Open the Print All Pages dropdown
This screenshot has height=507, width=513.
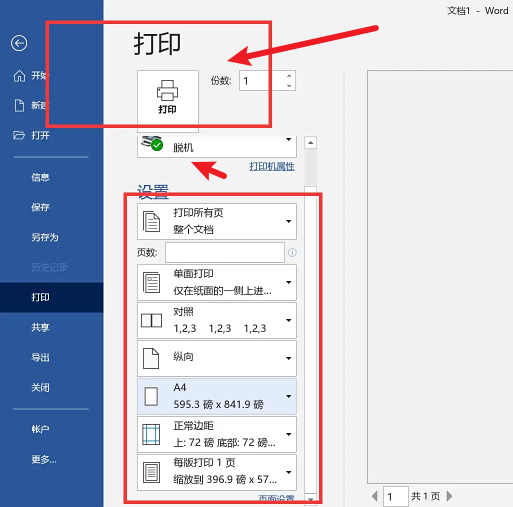coord(217,221)
